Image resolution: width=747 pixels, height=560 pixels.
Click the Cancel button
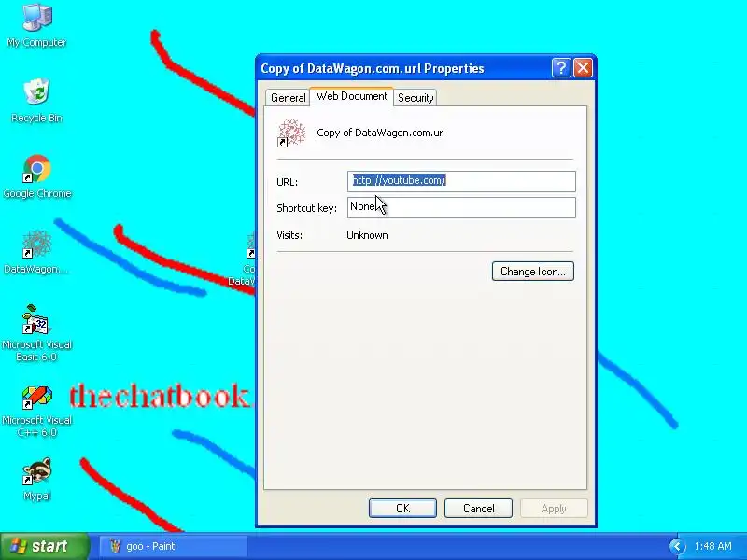point(478,508)
